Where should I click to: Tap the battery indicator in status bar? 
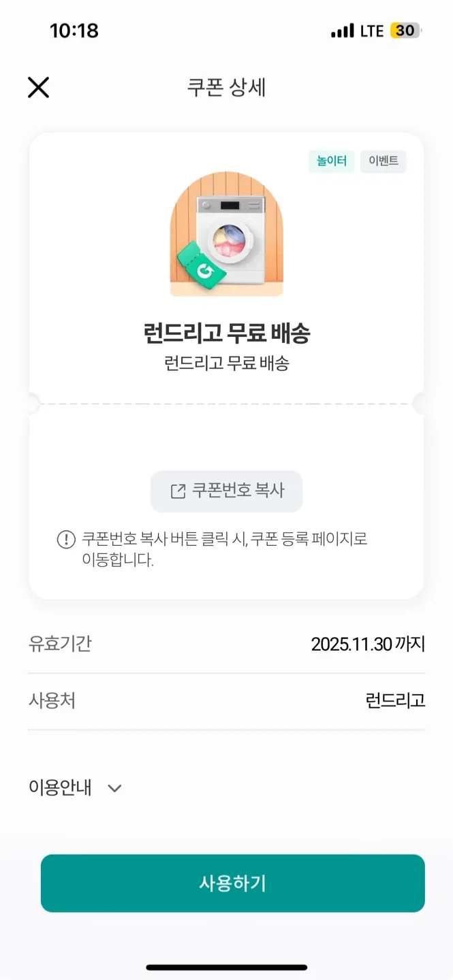coord(406,31)
